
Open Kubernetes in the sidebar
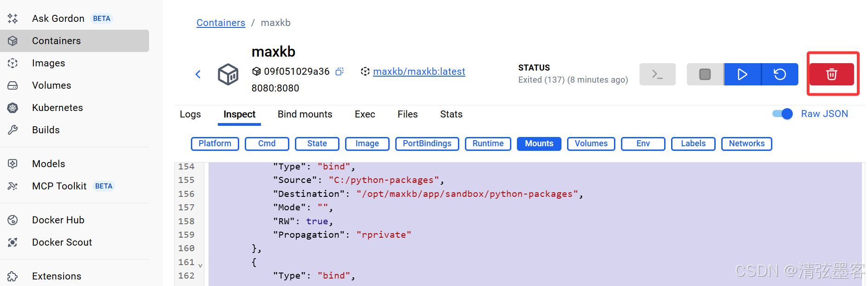point(74,108)
